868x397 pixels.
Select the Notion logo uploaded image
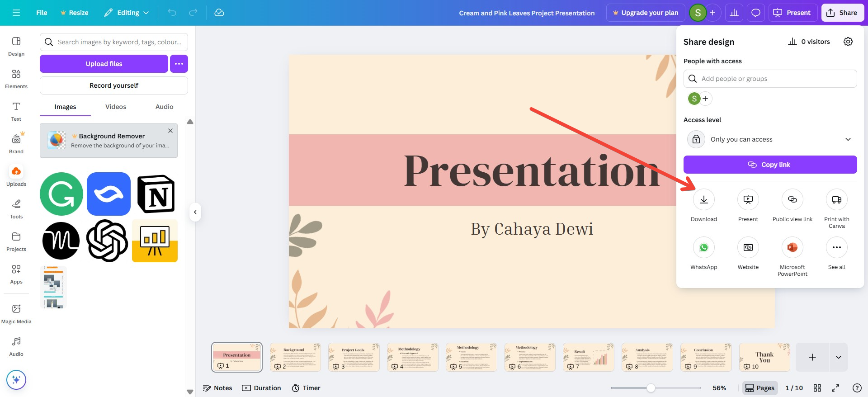pyautogui.click(x=156, y=194)
